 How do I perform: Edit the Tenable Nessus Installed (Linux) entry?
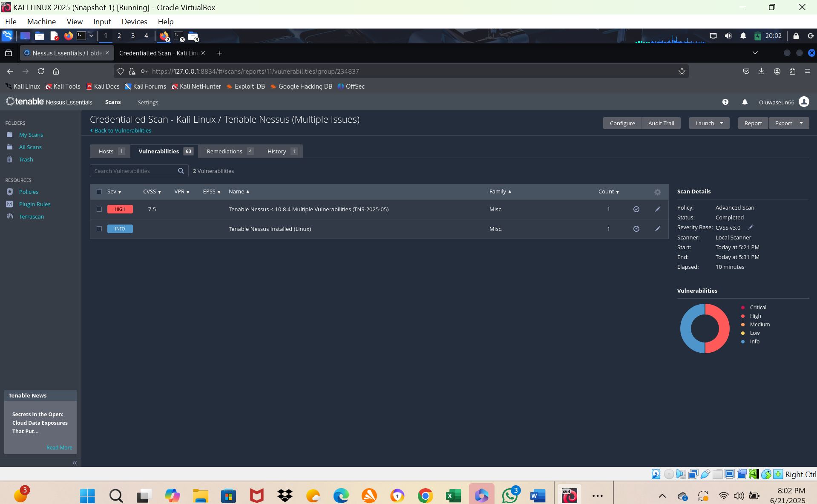tap(658, 229)
